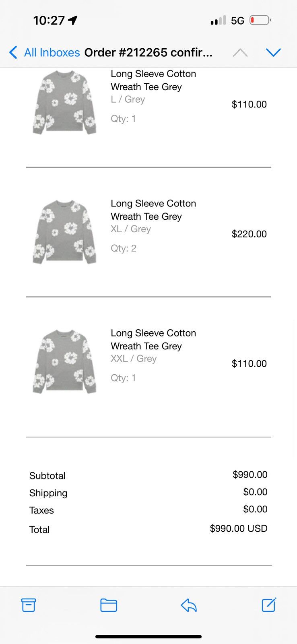Open the Move to Folder icon
Viewport: 297px width, 644px height.
109,605
